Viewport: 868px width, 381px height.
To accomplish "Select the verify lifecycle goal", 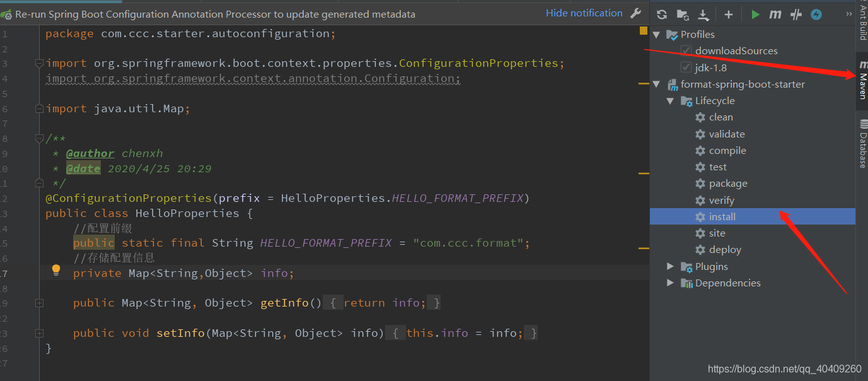I will point(721,200).
